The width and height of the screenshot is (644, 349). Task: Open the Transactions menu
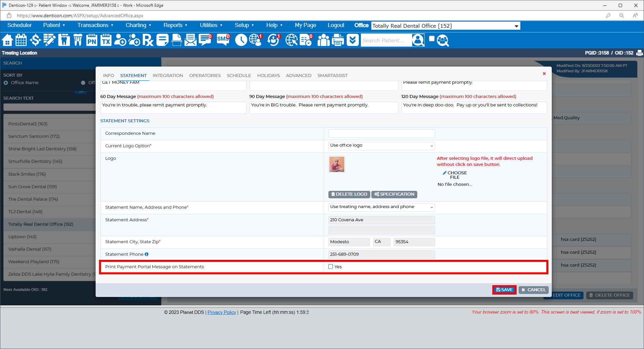click(x=95, y=25)
